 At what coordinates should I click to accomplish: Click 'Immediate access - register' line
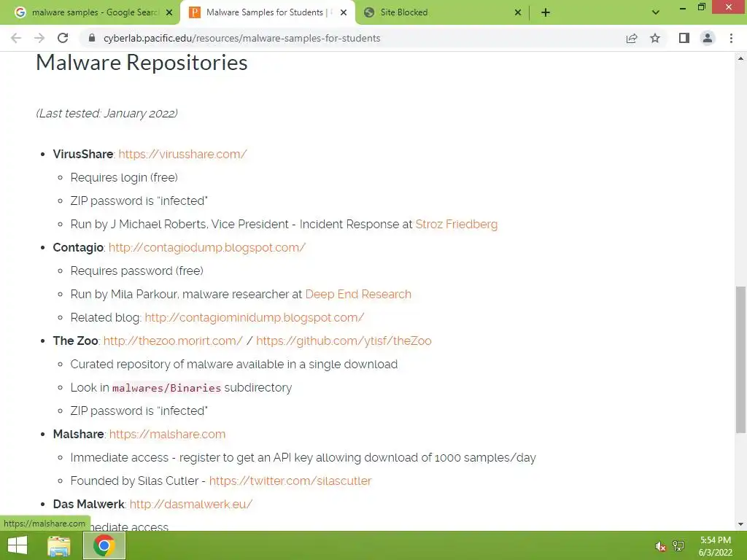[x=303, y=457]
